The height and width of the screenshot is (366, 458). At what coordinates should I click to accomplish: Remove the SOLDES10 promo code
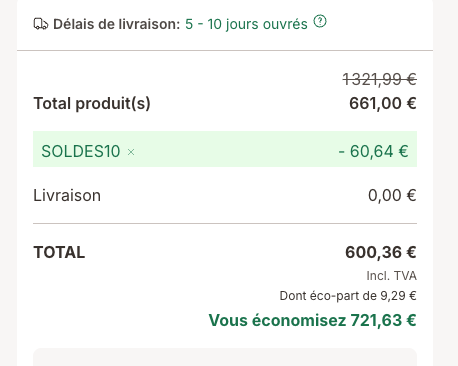tap(131, 152)
